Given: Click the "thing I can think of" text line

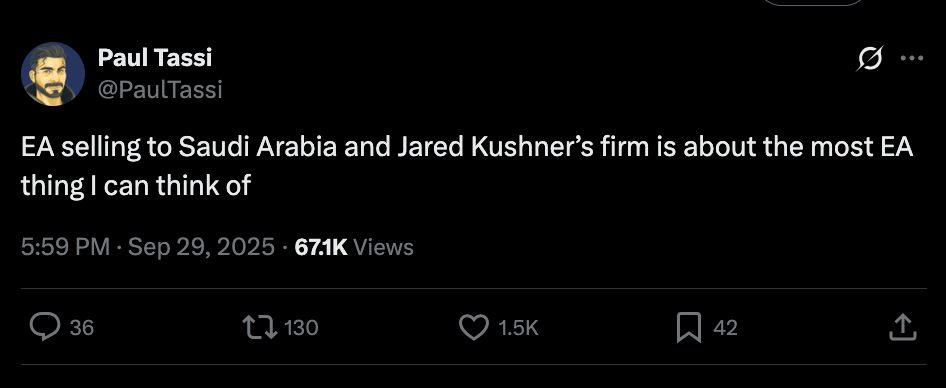Looking at the screenshot, I should click(x=136, y=186).
